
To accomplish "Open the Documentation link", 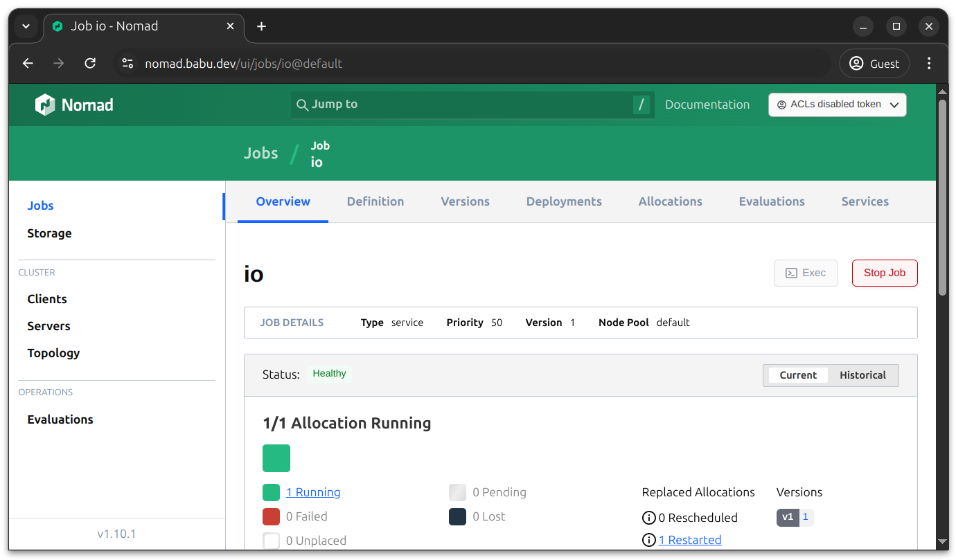I will [x=707, y=105].
